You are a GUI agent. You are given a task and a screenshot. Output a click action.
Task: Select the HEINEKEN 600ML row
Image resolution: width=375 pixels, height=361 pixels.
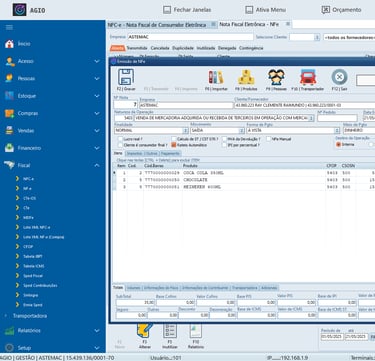(244, 187)
